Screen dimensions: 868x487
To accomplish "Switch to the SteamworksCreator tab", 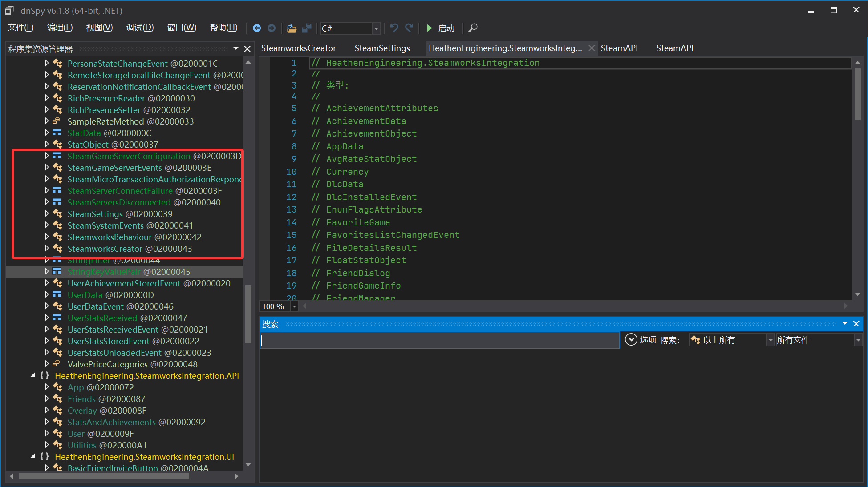I will (x=299, y=48).
